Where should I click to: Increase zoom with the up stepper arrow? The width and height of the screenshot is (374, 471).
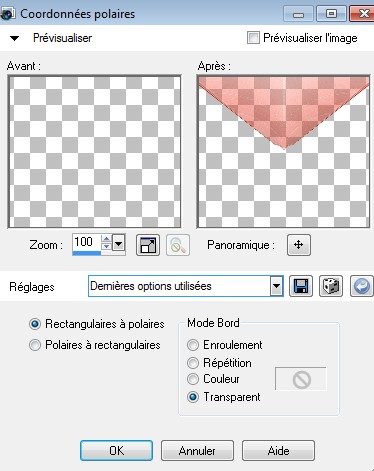pos(106,239)
